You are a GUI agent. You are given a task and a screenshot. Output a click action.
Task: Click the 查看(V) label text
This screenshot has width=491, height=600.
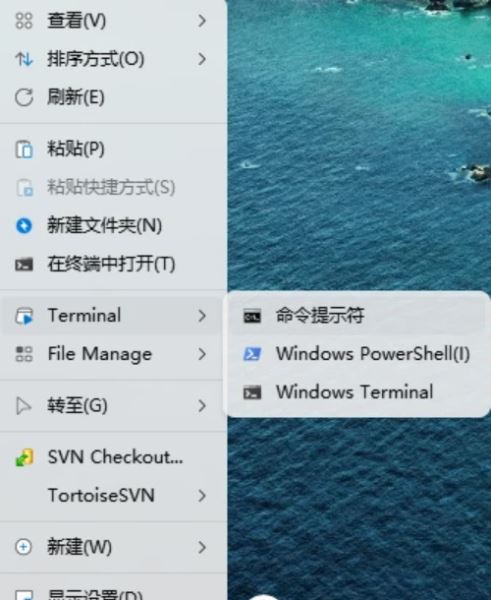(x=76, y=21)
